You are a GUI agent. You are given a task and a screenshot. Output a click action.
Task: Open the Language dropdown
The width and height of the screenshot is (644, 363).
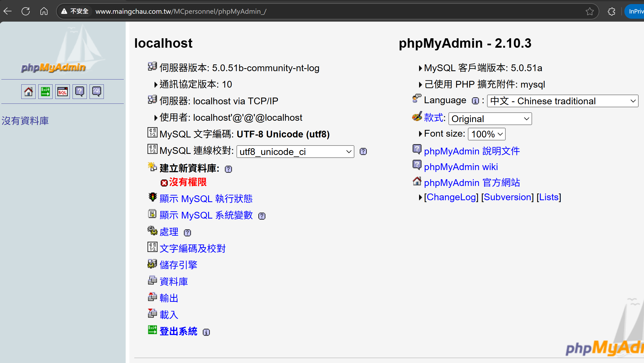tap(563, 101)
